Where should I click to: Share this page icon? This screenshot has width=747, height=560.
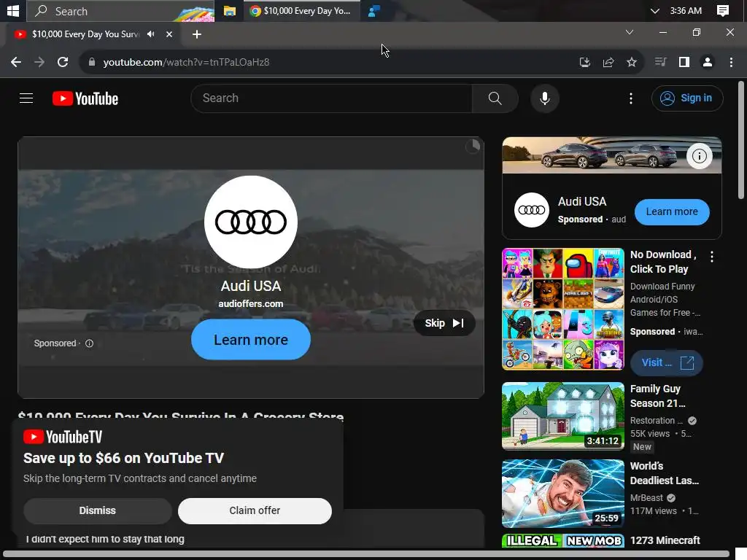pos(608,63)
